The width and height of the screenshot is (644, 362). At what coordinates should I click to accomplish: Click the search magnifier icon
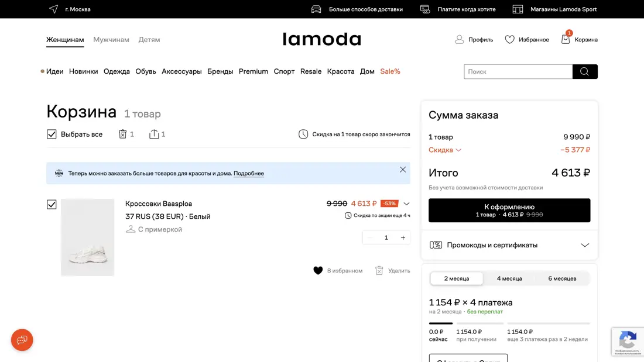(x=585, y=71)
